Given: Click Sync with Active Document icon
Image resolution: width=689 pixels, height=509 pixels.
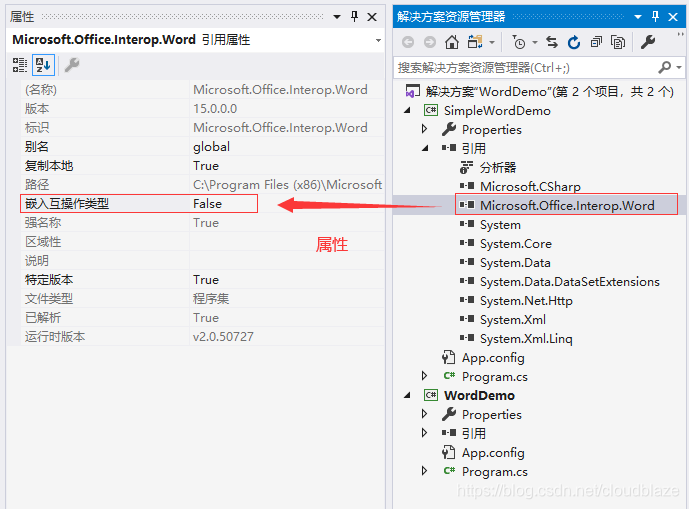Looking at the screenshot, I should [552, 42].
